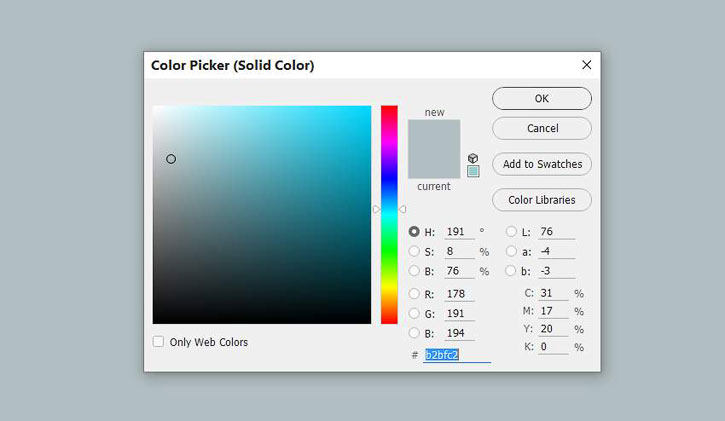This screenshot has height=421, width=725.
Task: Click Add to Swatches button
Action: click(541, 164)
